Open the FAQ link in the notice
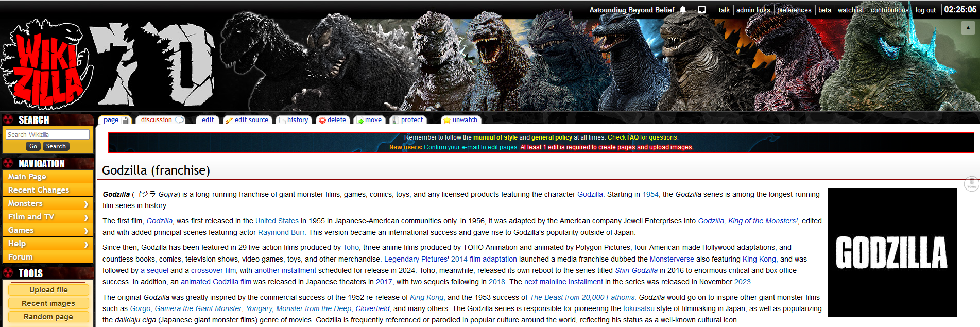 [632, 137]
